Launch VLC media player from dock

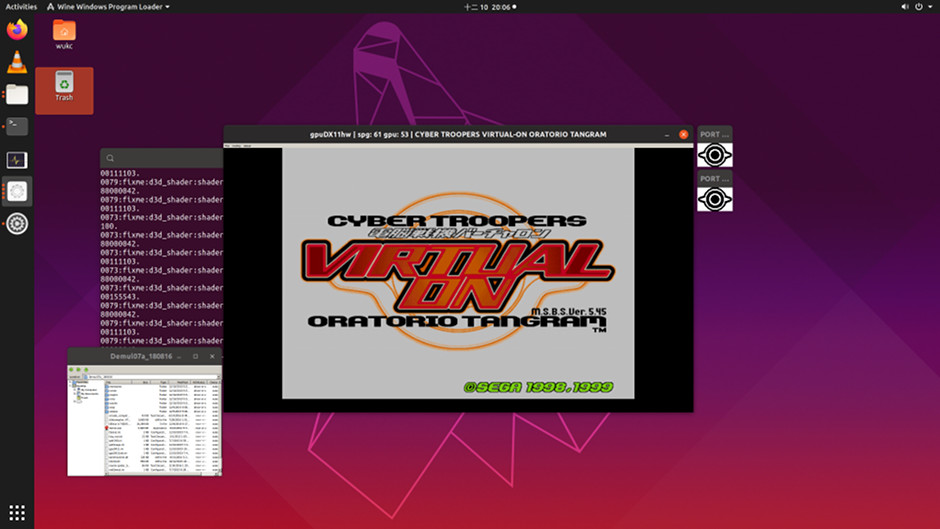pos(17,62)
